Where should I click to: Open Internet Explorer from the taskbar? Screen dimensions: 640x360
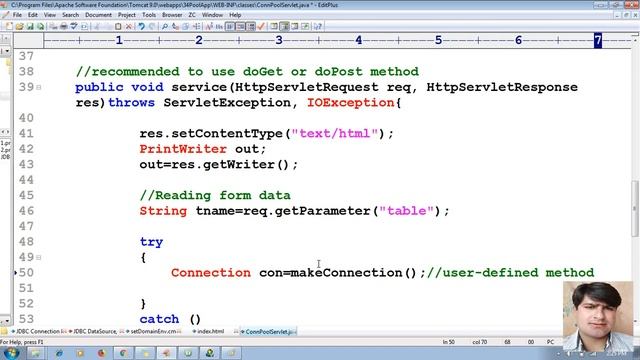(58, 353)
